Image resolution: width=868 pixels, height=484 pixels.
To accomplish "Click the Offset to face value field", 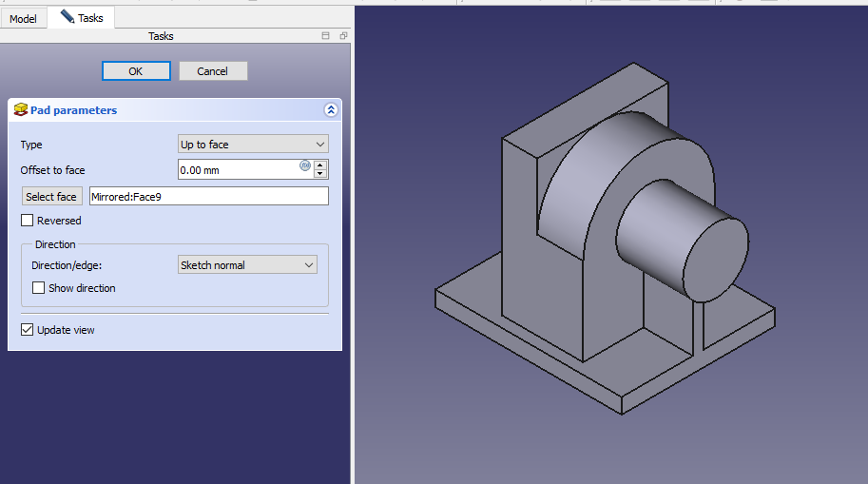I will 238,169.
